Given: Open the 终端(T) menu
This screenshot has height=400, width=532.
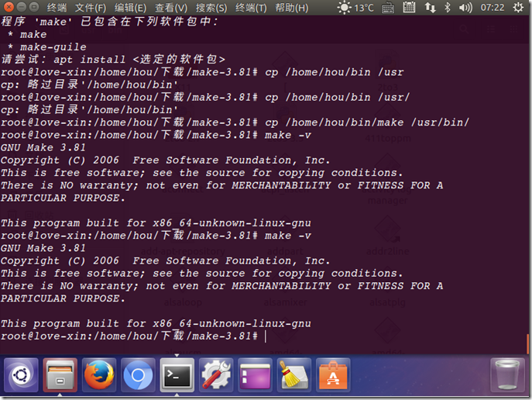Looking at the screenshot, I should tap(251, 8).
